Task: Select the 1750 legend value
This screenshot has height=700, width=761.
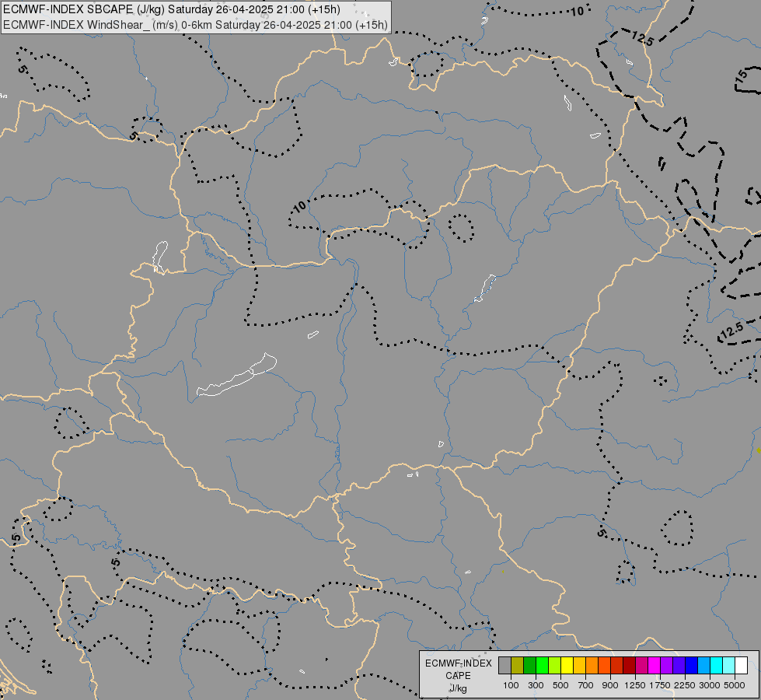Action: pyautogui.click(x=660, y=685)
